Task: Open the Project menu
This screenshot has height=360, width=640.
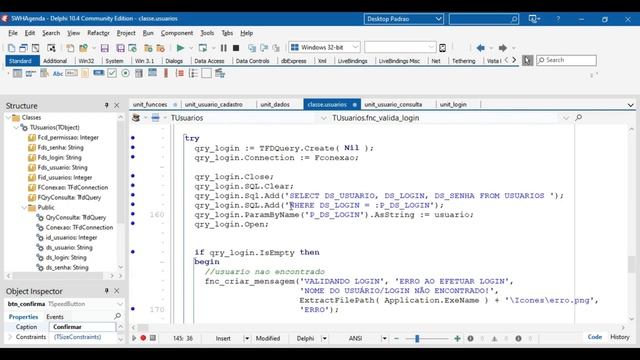Action: (126, 33)
